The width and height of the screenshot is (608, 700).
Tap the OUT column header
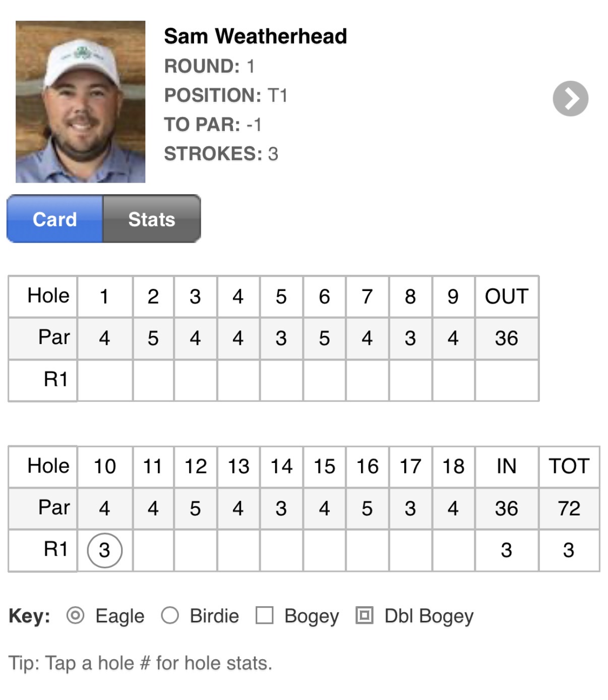click(x=507, y=296)
